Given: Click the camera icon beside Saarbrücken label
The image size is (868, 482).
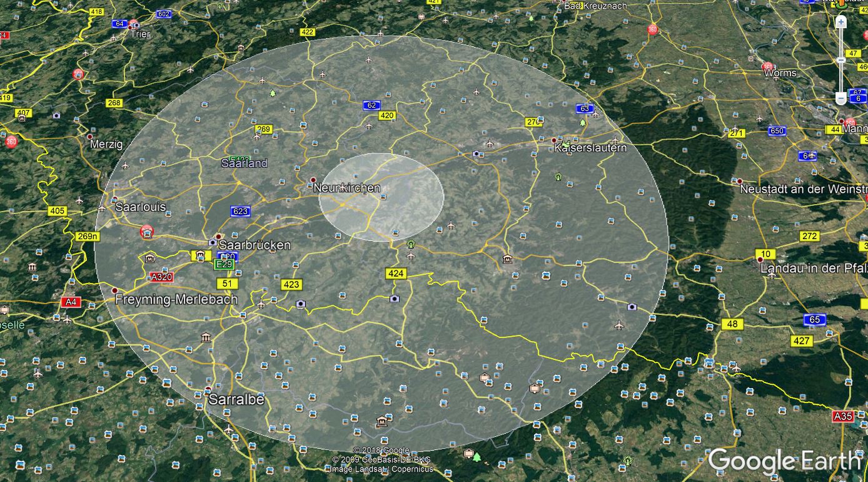Looking at the screenshot, I should (x=213, y=242).
